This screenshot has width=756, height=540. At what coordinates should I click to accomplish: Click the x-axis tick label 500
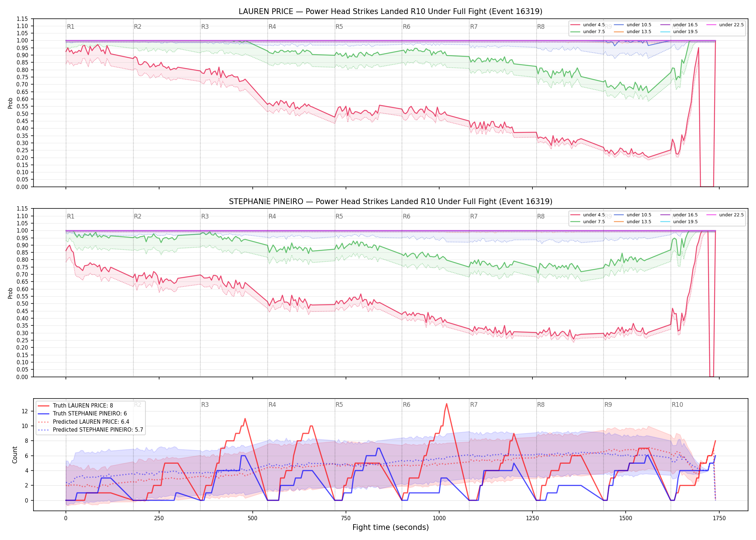pyautogui.click(x=252, y=518)
